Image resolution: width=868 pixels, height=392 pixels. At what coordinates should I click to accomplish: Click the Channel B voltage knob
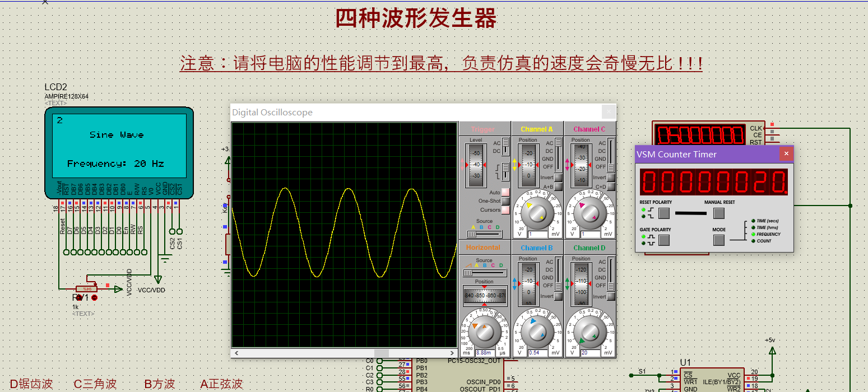pos(537,332)
